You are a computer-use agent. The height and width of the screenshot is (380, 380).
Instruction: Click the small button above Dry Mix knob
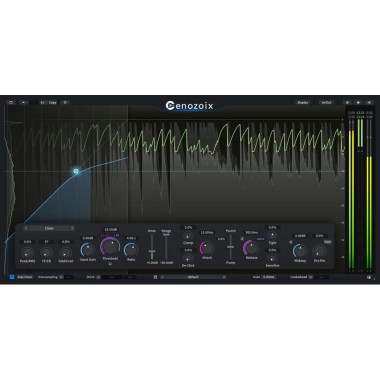point(328,242)
